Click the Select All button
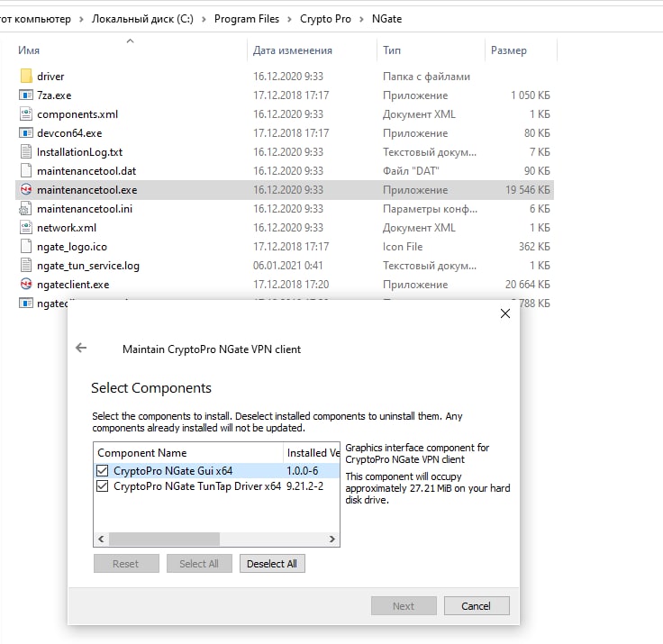 199,564
